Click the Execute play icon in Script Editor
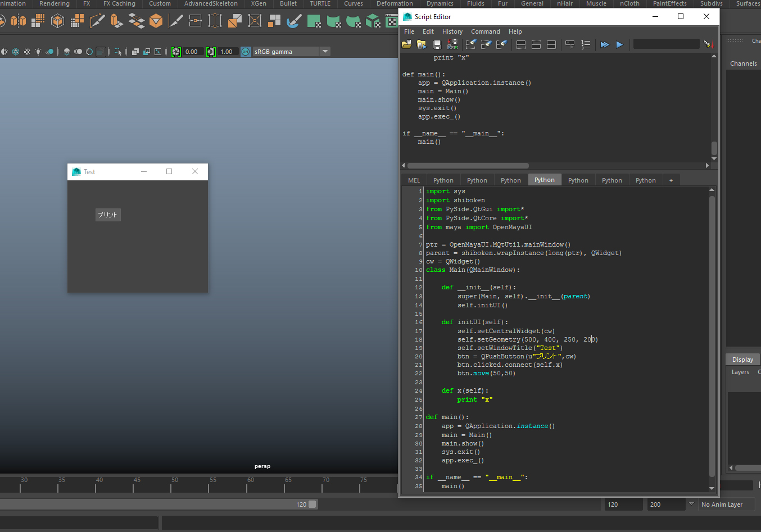This screenshot has width=761, height=532. click(619, 44)
